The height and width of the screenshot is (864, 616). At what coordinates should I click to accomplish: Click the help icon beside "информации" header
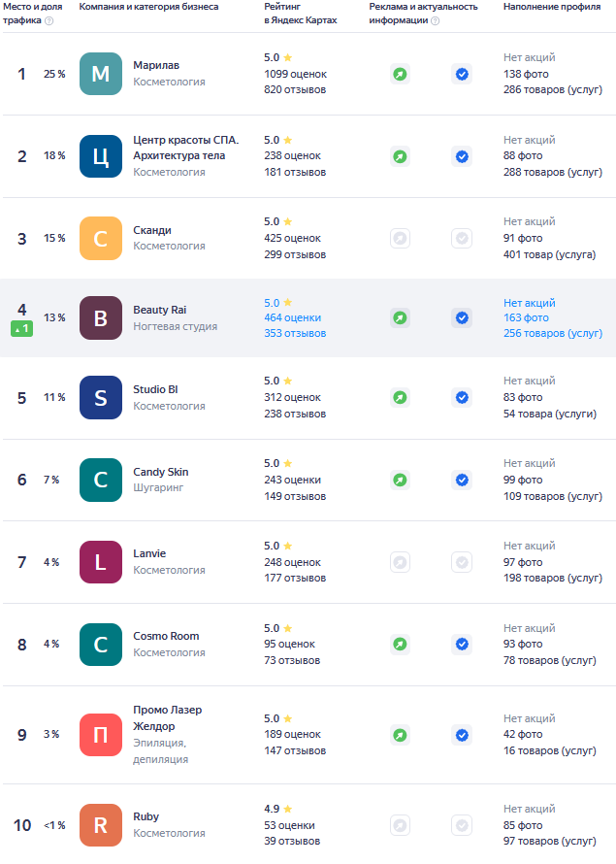(435, 20)
